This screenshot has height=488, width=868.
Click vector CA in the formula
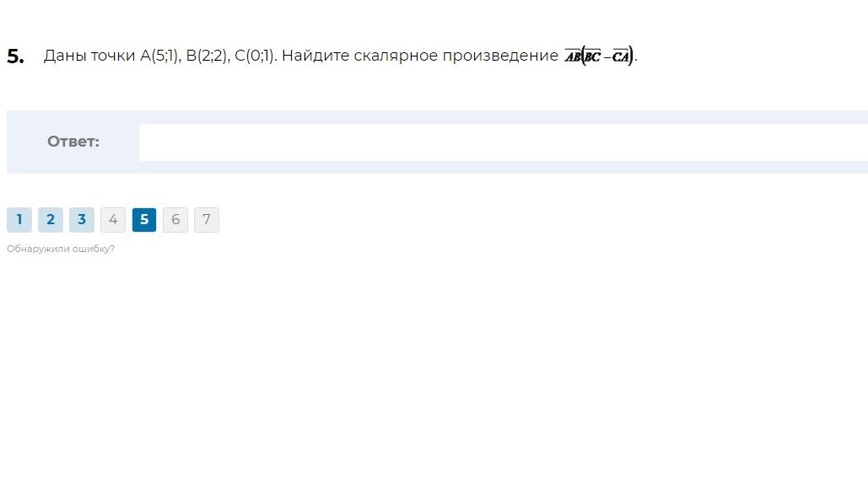coord(621,56)
